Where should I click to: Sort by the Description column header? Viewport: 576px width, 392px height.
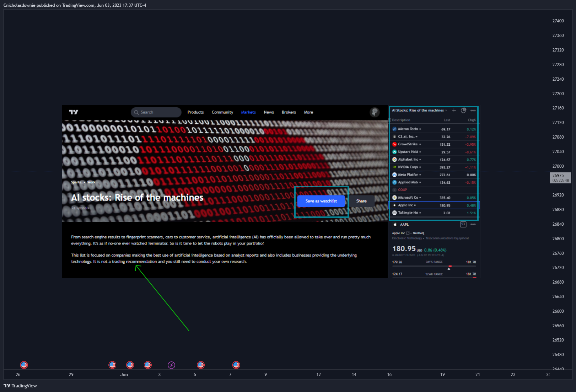click(x=401, y=120)
